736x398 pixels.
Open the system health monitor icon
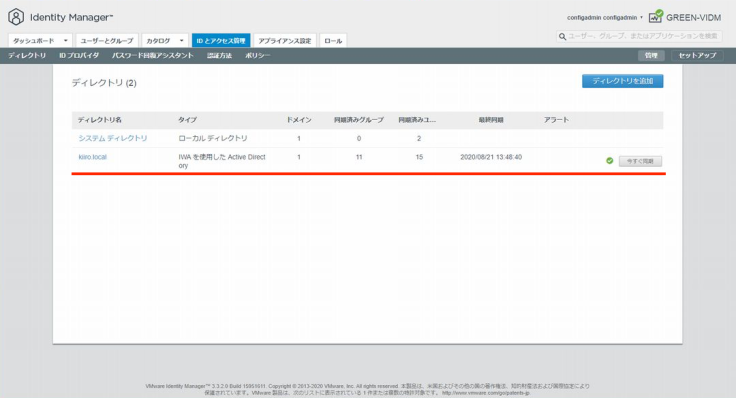pyautogui.click(x=656, y=17)
